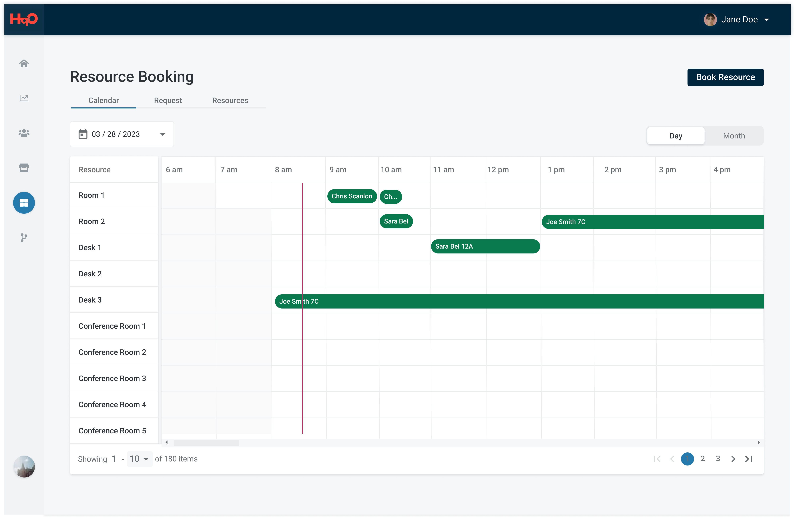Click the horizontal timeline scrollbar thumb
Image resolution: width=795 pixels, height=532 pixels.
coord(206,443)
